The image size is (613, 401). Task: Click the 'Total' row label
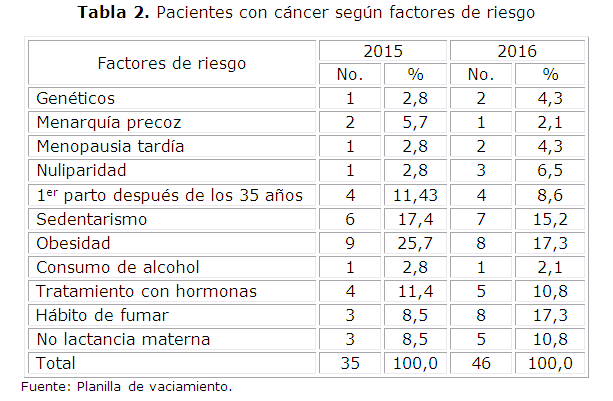[x=56, y=363]
